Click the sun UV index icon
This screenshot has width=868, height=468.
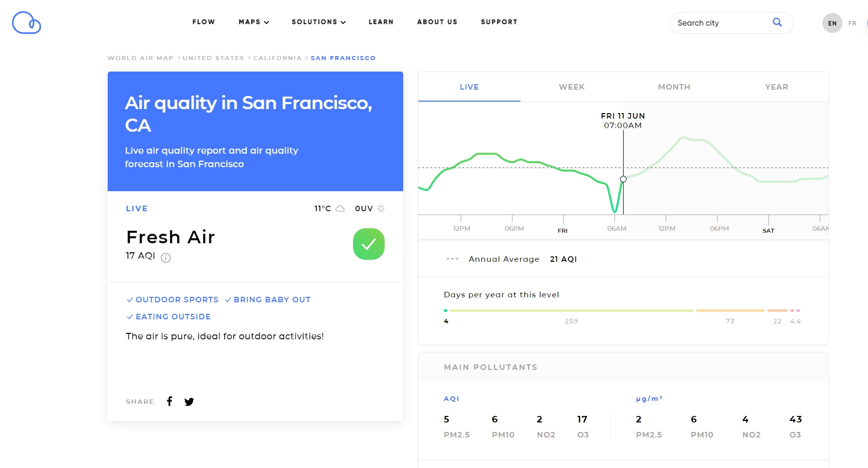tap(381, 209)
